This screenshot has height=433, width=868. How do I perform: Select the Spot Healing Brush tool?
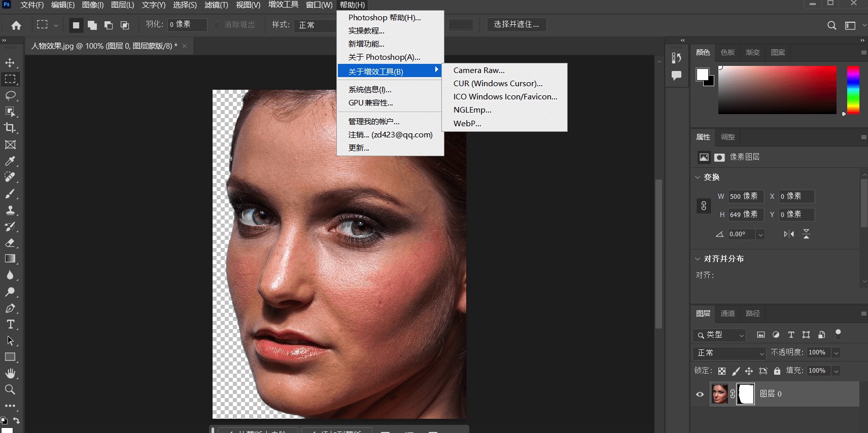pyautogui.click(x=10, y=177)
